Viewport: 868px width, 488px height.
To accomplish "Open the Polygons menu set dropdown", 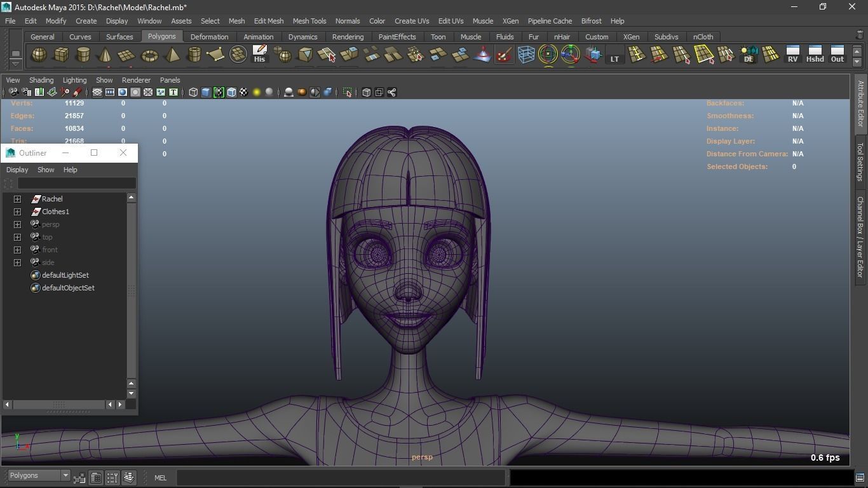I will (x=39, y=475).
